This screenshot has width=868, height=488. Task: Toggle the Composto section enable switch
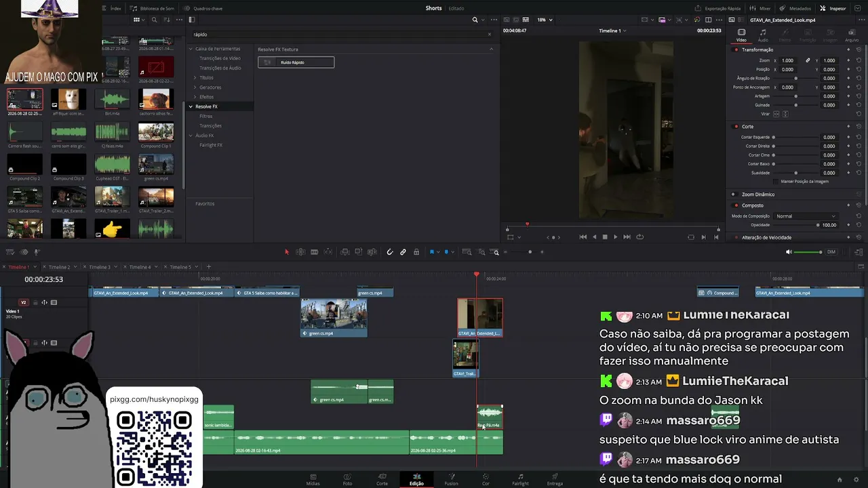point(736,205)
